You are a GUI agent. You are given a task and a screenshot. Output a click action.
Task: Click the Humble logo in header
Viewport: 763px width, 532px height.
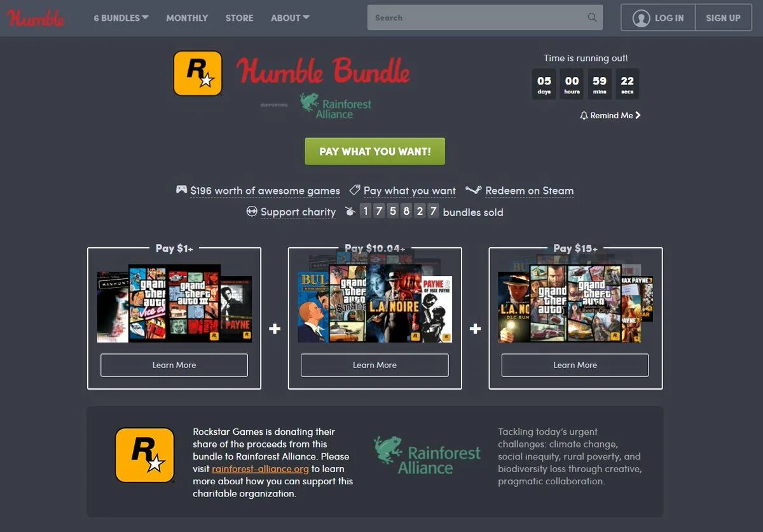[36, 18]
